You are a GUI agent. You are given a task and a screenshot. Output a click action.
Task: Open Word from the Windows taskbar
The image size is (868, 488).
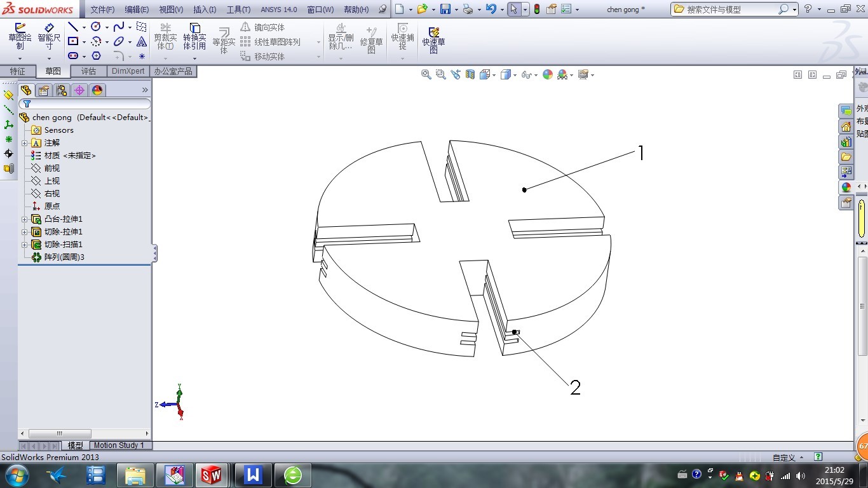pyautogui.click(x=254, y=475)
